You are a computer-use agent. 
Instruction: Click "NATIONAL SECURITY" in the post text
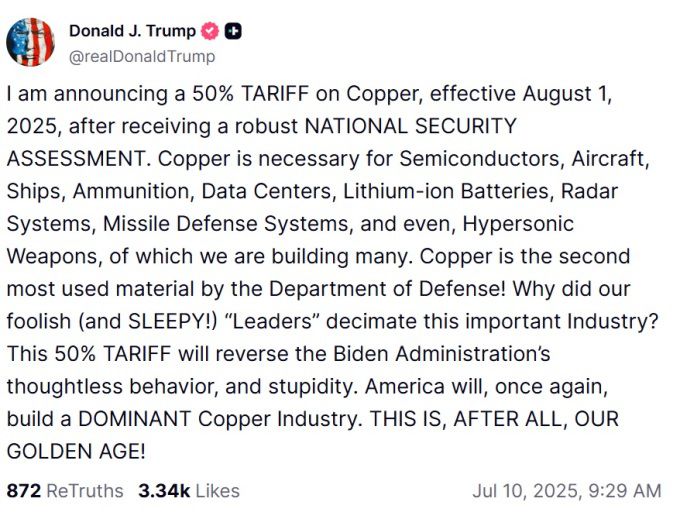[x=411, y=127]
